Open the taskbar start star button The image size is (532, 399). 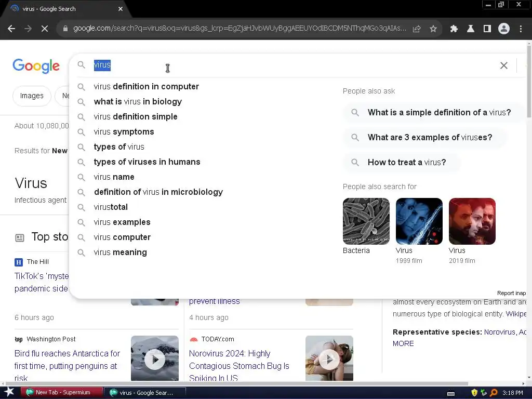[x=9, y=392]
